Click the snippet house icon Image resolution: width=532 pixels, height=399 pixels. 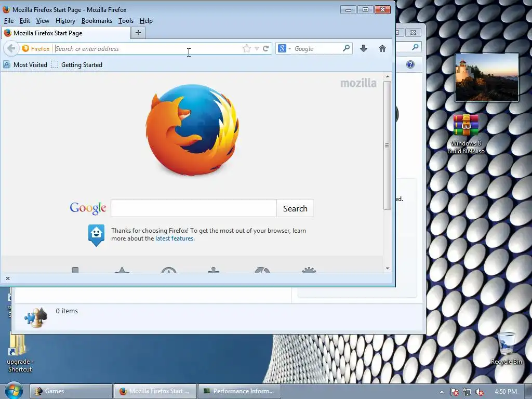96,235
